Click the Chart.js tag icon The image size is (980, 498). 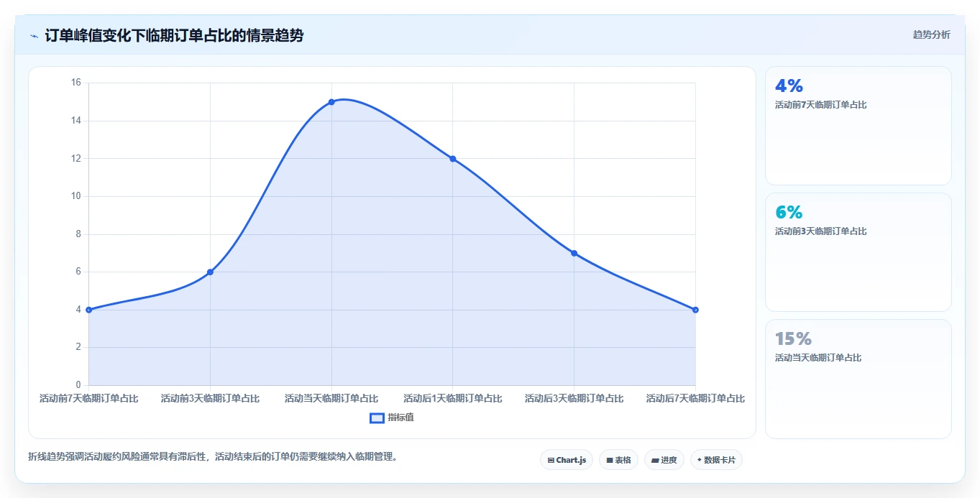pos(551,460)
